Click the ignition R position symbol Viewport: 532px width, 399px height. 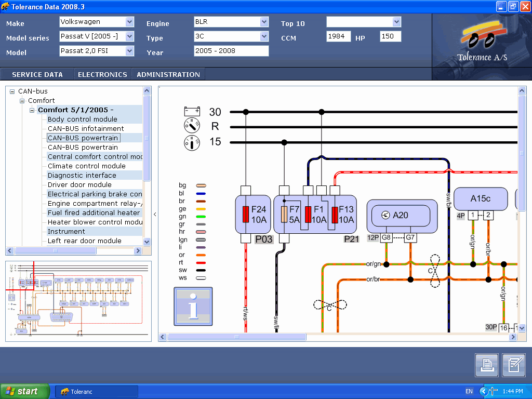[x=192, y=126]
